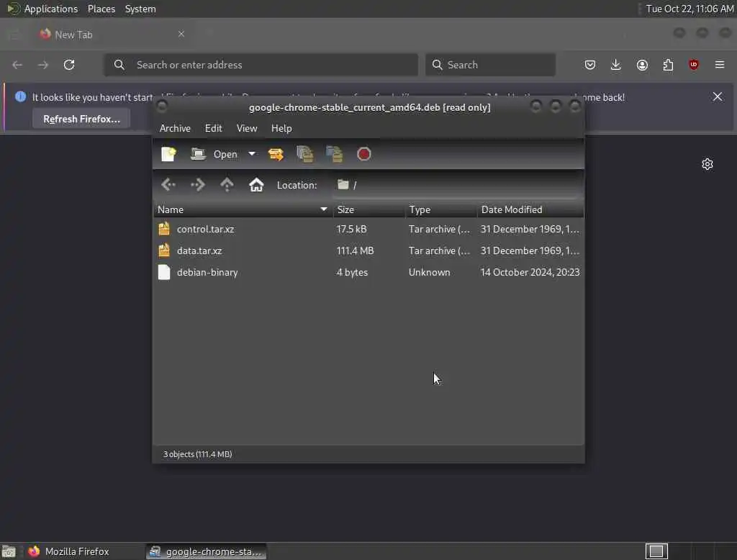The width and height of the screenshot is (737, 560).
Task: Open the System menu
Action: click(x=140, y=9)
